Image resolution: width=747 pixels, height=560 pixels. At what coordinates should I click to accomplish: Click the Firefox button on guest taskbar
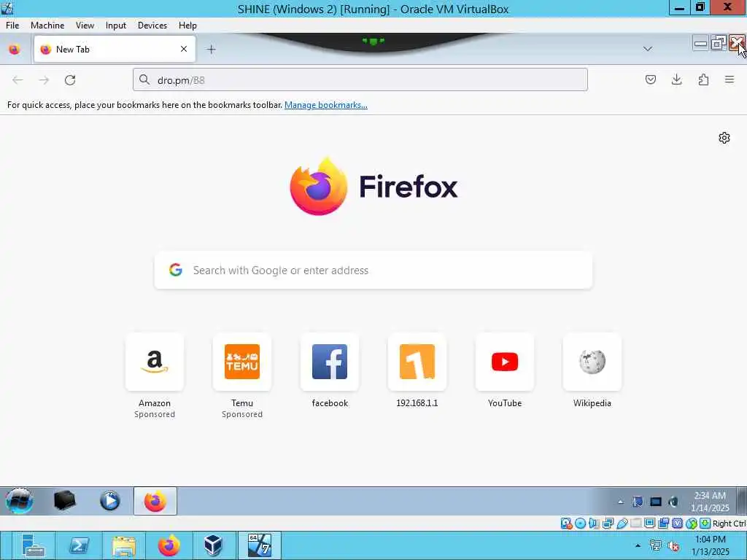coord(155,501)
